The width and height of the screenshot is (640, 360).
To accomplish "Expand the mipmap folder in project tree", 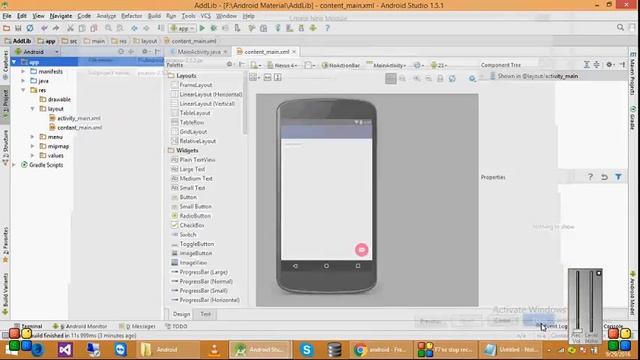I will (33, 146).
